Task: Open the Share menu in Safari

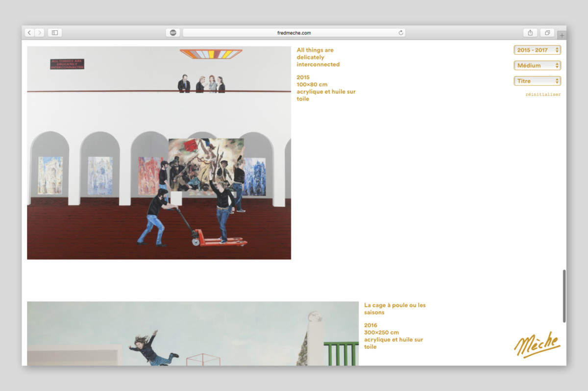Action: tap(530, 33)
